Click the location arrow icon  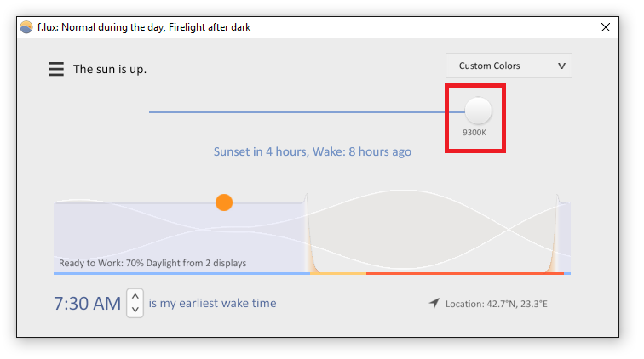click(434, 303)
